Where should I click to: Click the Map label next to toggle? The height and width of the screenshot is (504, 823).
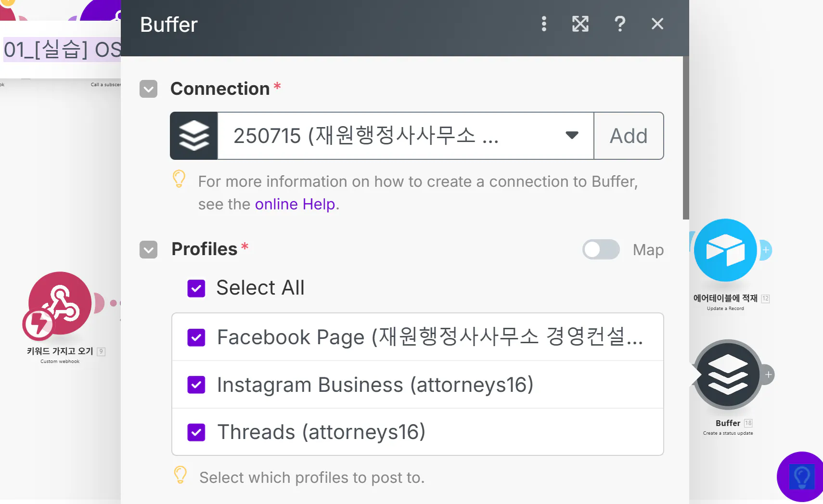pos(648,250)
